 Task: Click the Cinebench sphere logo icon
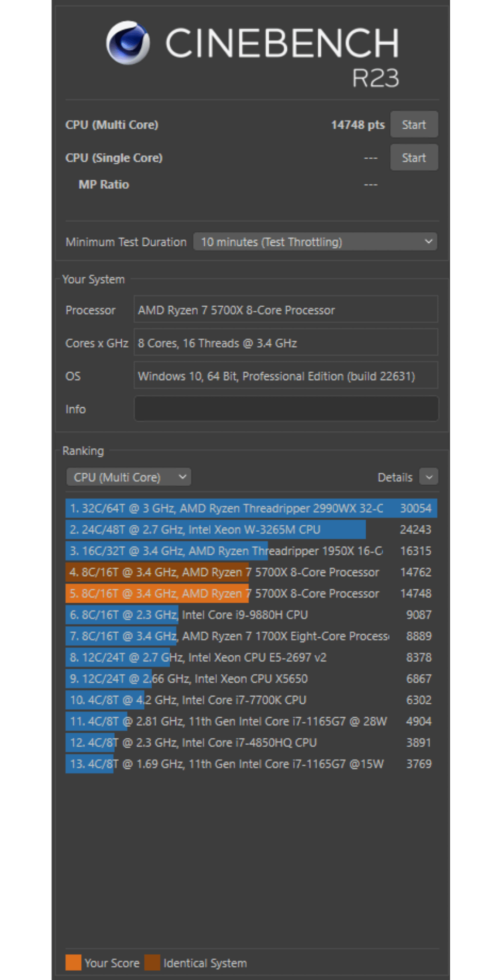point(128,43)
